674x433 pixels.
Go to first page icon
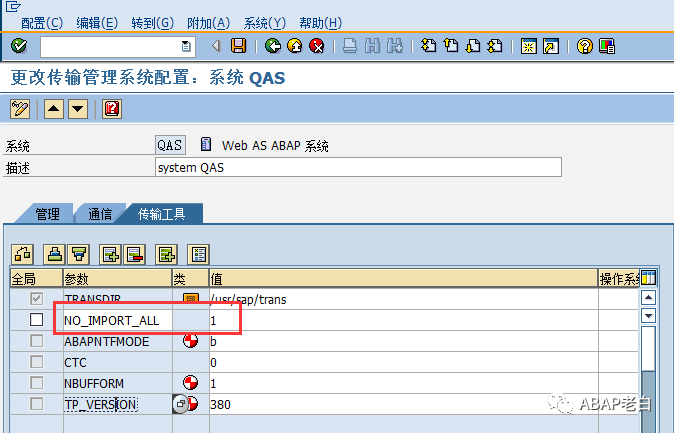tap(429, 46)
